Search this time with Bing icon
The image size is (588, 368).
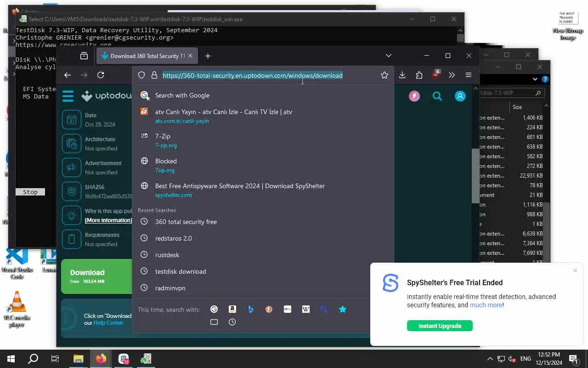tap(251, 309)
